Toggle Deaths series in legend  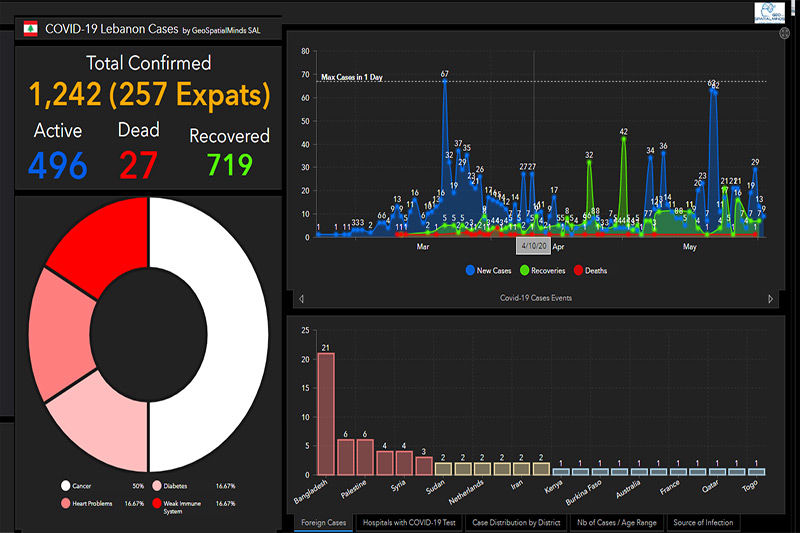[590, 270]
